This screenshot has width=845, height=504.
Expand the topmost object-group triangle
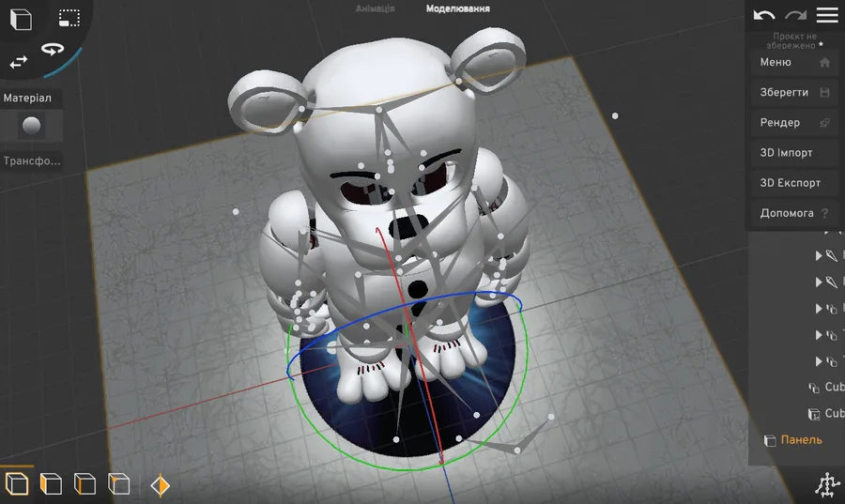tap(819, 309)
